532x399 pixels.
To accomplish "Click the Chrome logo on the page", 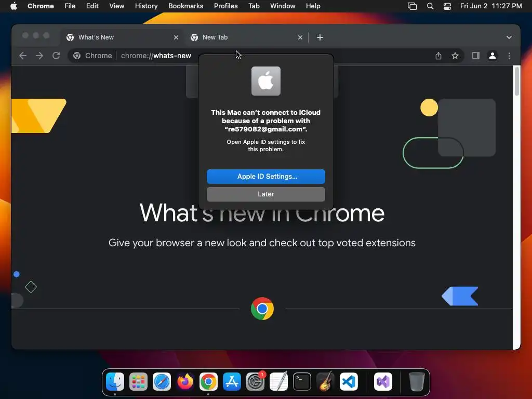I will pyautogui.click(x=262, y=309).
